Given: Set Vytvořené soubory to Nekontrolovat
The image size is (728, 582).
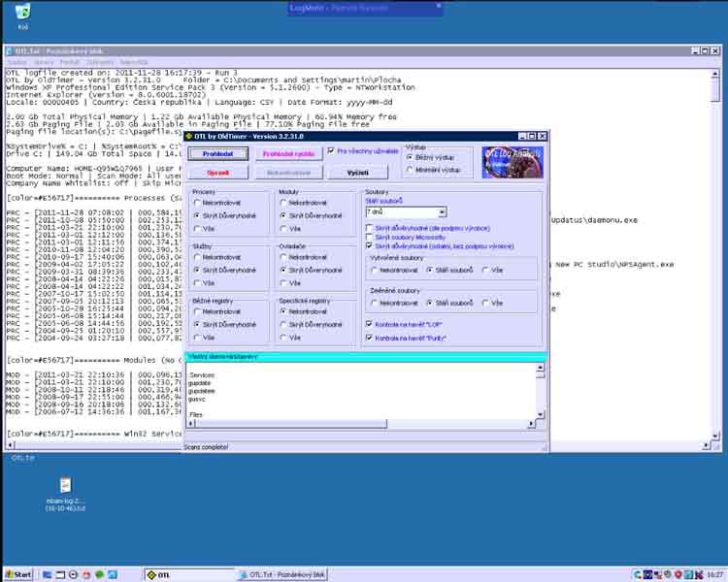Looking at the screenshot, I should pyautogui.click(x=375, y=270).
